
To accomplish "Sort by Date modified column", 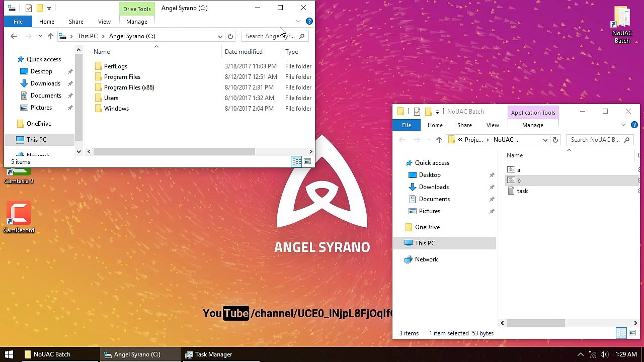I will pos(244,52).
